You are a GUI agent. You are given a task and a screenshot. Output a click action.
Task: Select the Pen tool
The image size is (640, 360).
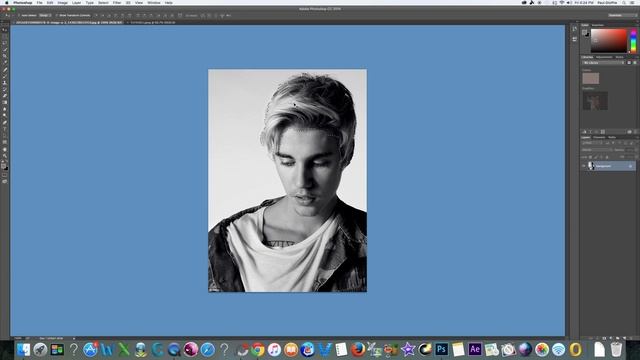click(x=5, y=122)
